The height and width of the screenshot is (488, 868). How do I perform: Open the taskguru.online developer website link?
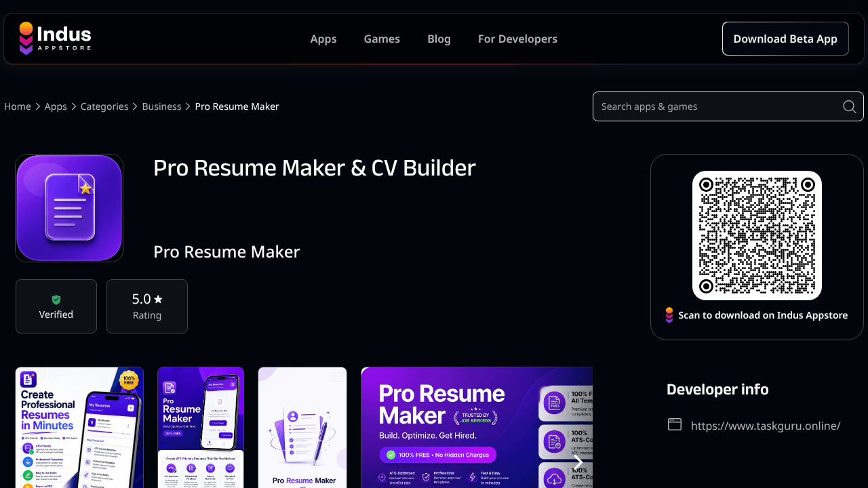(766, 426)
